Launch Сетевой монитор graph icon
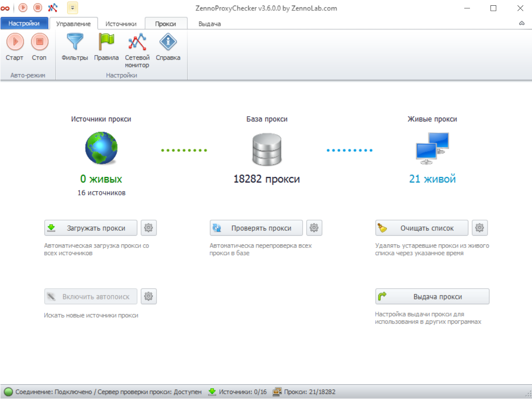532x399 pixels. 137,42
